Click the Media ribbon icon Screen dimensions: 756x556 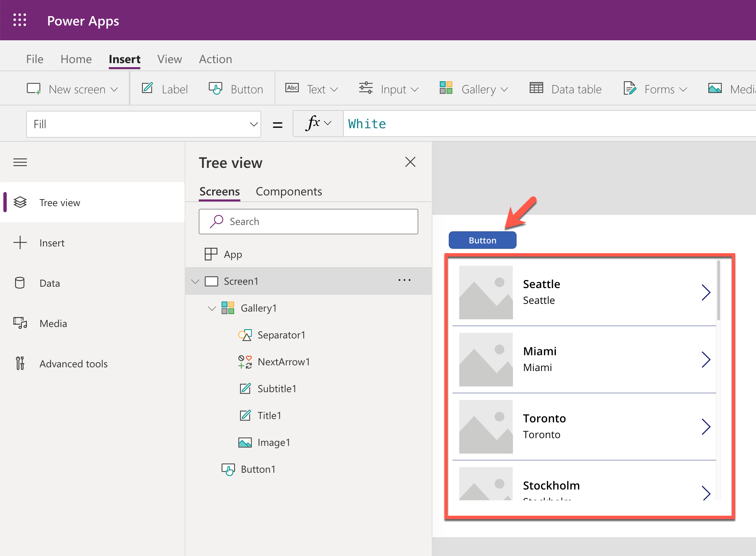tap(715, 89)
